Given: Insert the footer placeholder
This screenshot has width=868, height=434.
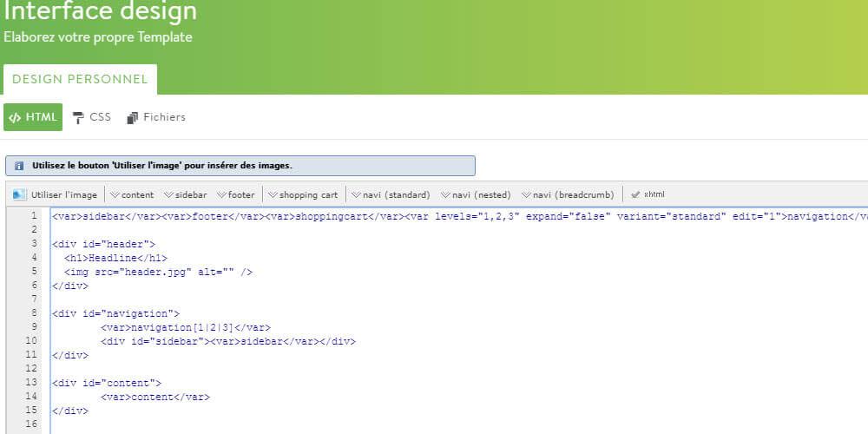Looking at the screenshot, I should pos(236,194).
